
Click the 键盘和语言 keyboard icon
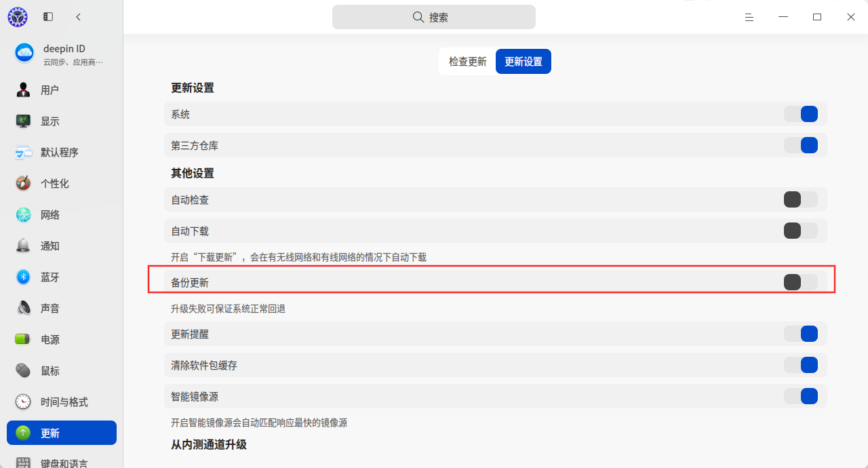(24, 463)
